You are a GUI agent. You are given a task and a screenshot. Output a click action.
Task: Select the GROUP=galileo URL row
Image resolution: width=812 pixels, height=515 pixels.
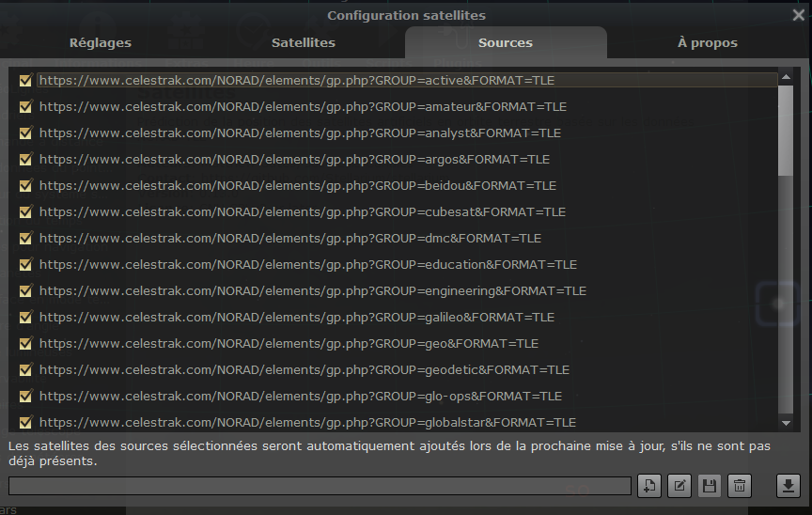click(x=407, y=318)
